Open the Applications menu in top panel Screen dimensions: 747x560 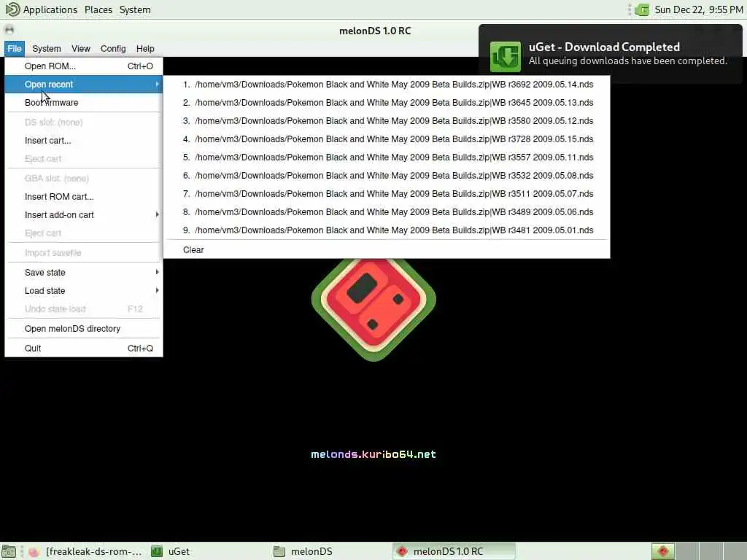[x=50, y=9]
